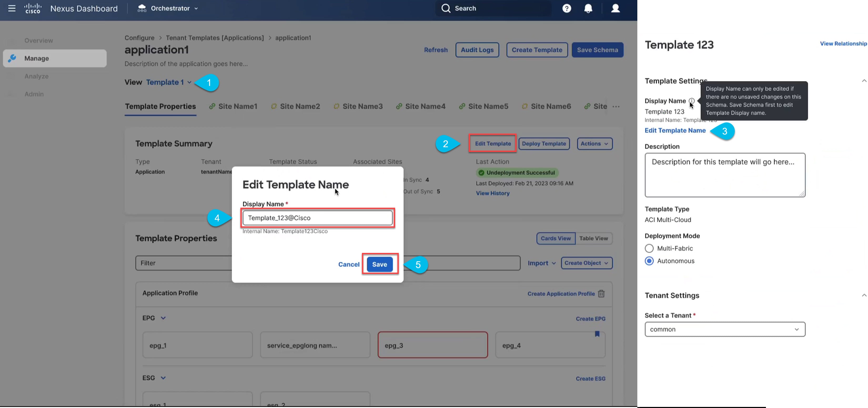Cancel the Edit Template Name dialog
The image size is (868, 408).
pos(349,264)
